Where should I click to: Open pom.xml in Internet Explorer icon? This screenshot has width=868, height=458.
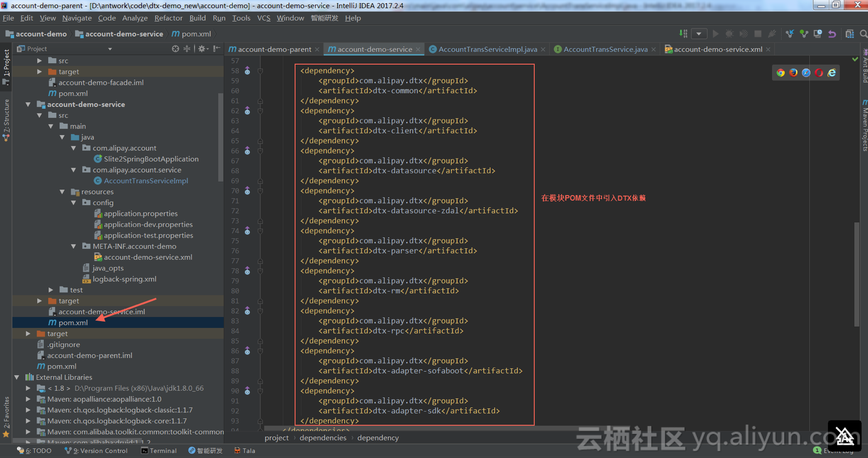click(x=832, y=73)
